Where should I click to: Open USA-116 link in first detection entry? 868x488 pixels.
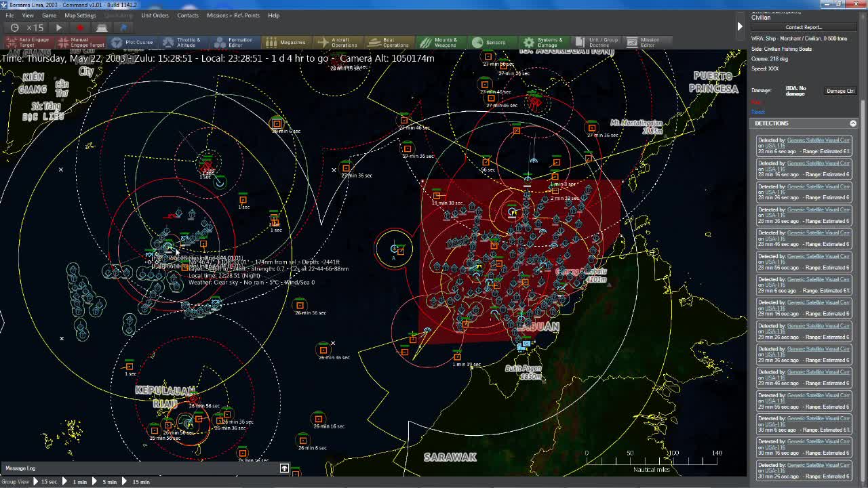coord(775,146)
